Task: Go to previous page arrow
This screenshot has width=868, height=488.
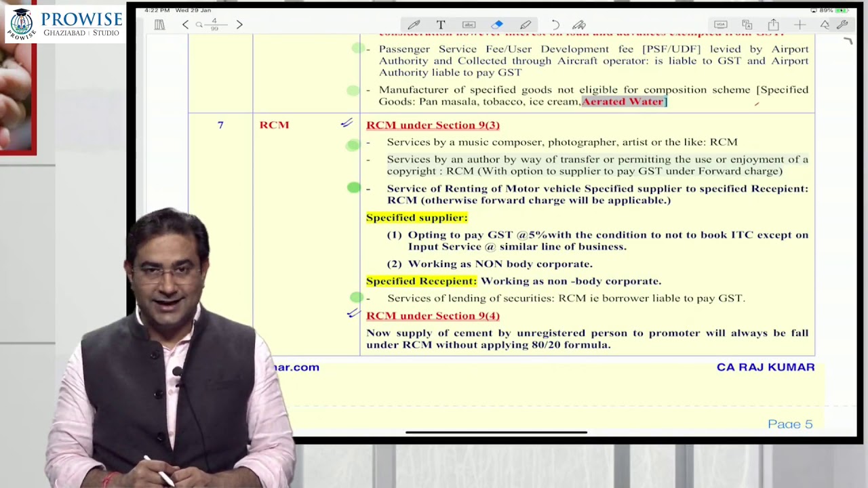Action: pos(185,24)
